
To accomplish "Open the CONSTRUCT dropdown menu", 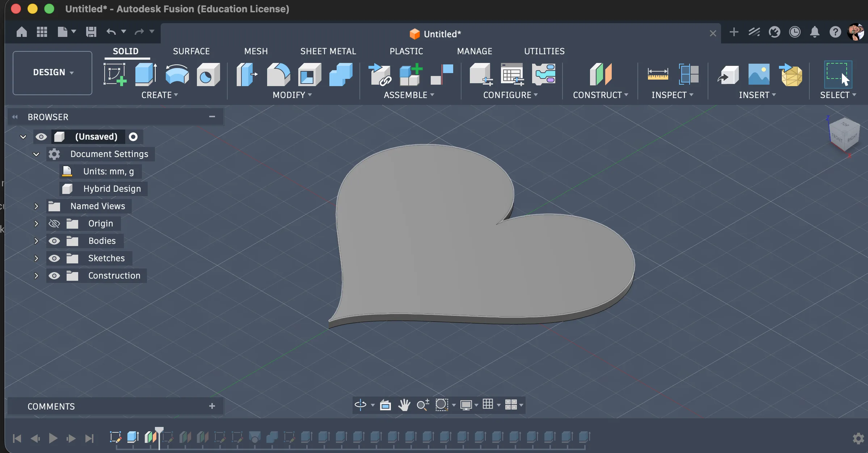I will point(601,95).
